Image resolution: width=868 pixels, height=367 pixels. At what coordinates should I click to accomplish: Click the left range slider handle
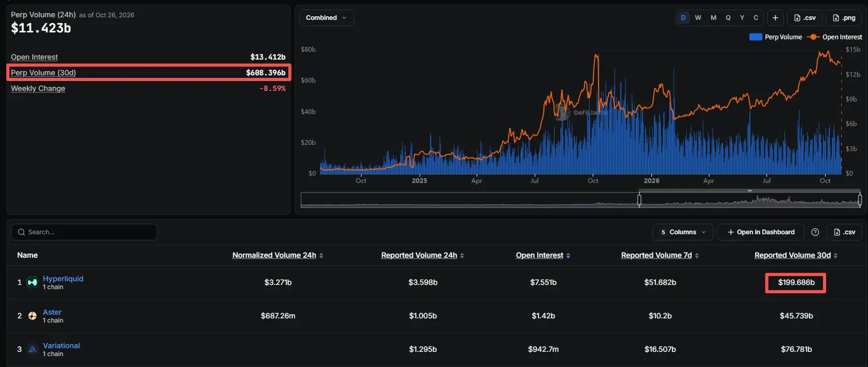tap(639, 200)
